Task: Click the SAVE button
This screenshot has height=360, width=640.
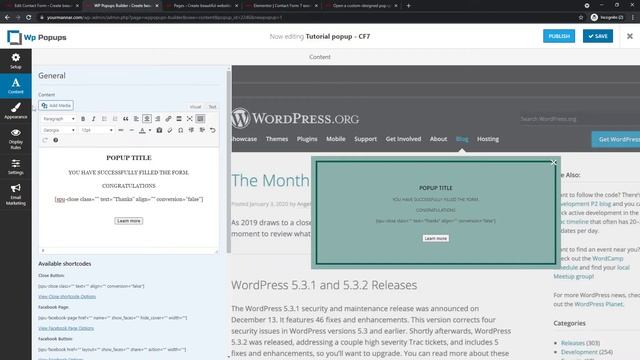Action: (598, 36)
